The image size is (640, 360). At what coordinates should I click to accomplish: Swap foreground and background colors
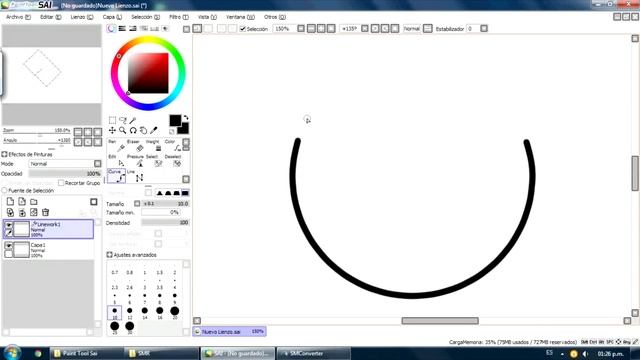186,118
